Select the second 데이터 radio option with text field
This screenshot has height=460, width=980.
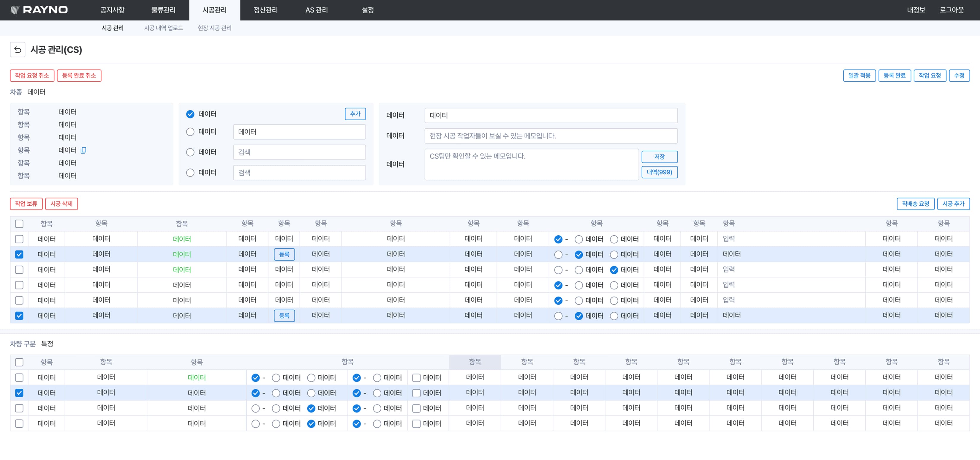(x=190, y=132)
